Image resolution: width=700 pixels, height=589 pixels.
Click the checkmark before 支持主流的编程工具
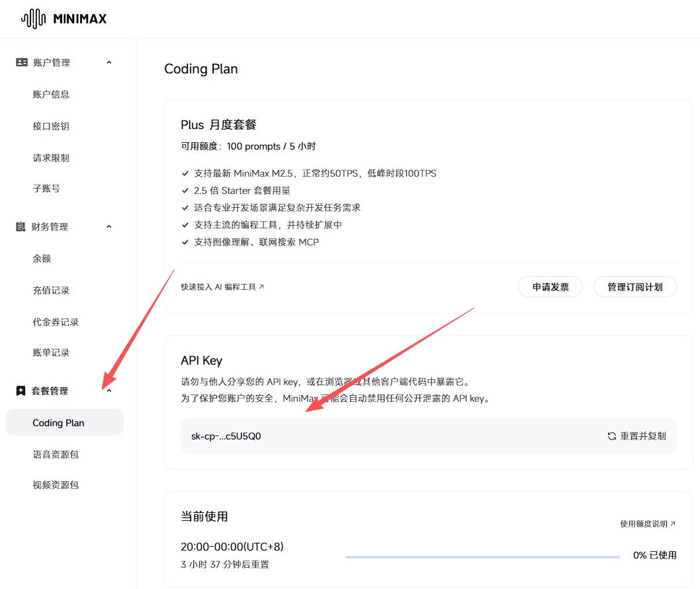185,225
